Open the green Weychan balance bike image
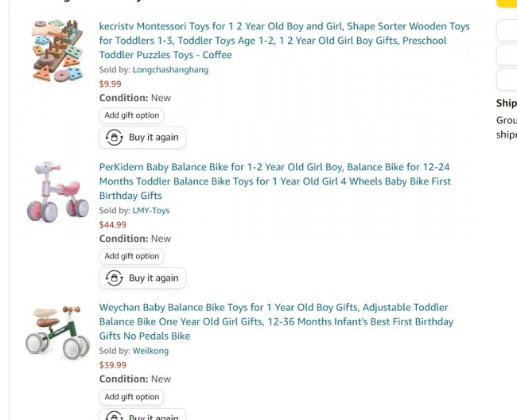 (x=57, y=332)
